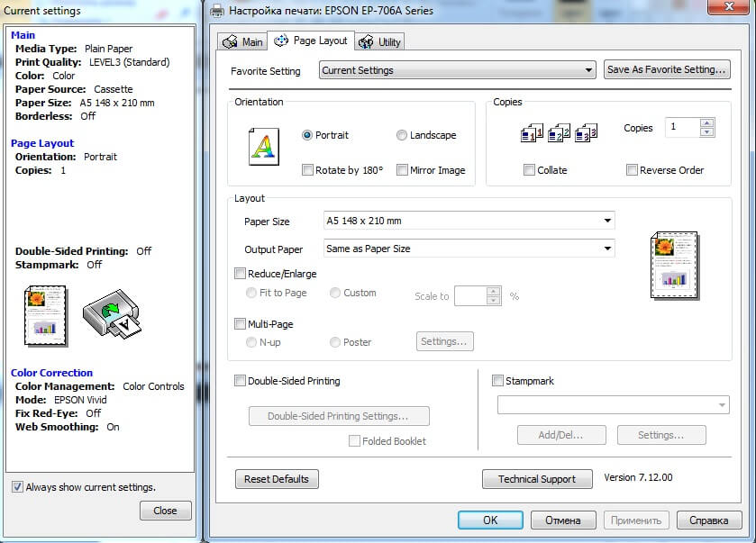
Task: Click the Utility tab tools icon
Action: 366,42
